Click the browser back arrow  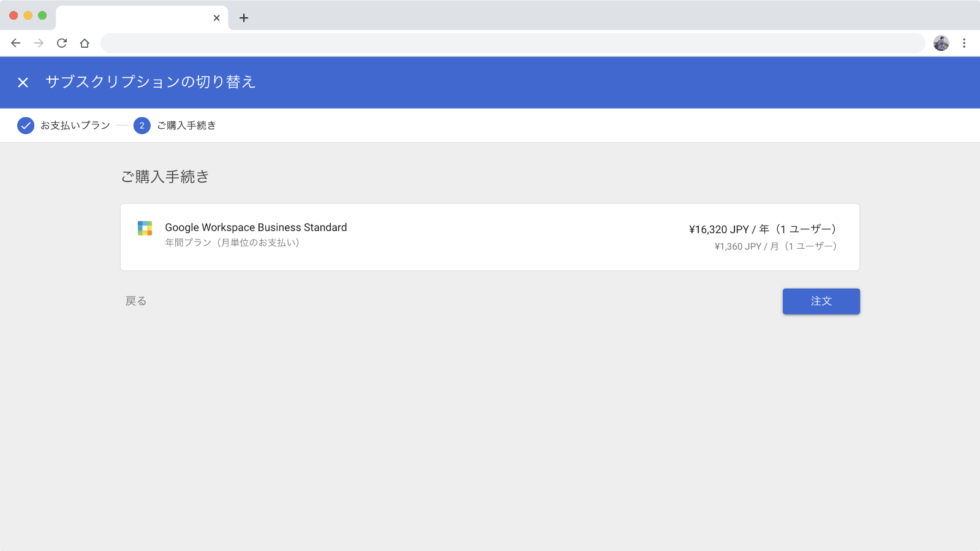(16, 43)
